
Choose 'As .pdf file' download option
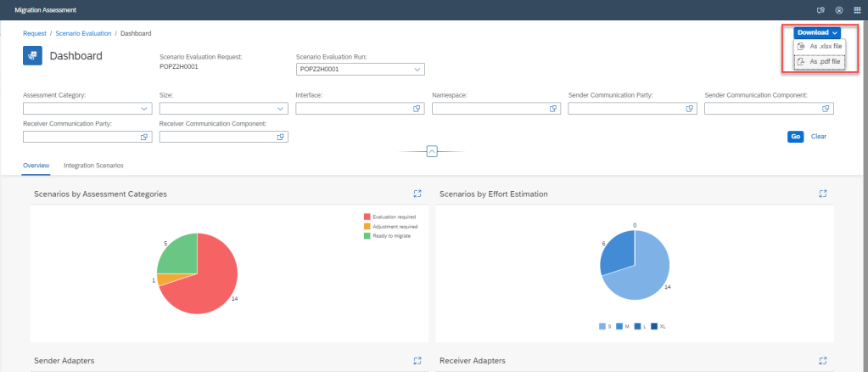tap(820, 62)
